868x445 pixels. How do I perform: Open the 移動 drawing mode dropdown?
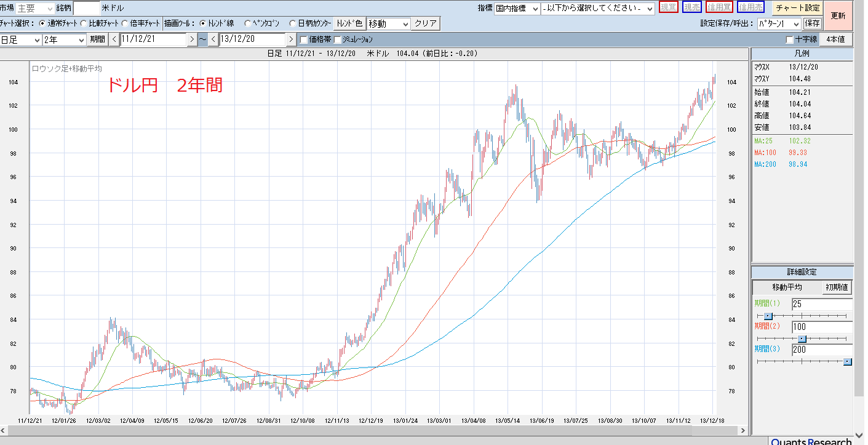point(388,24)
